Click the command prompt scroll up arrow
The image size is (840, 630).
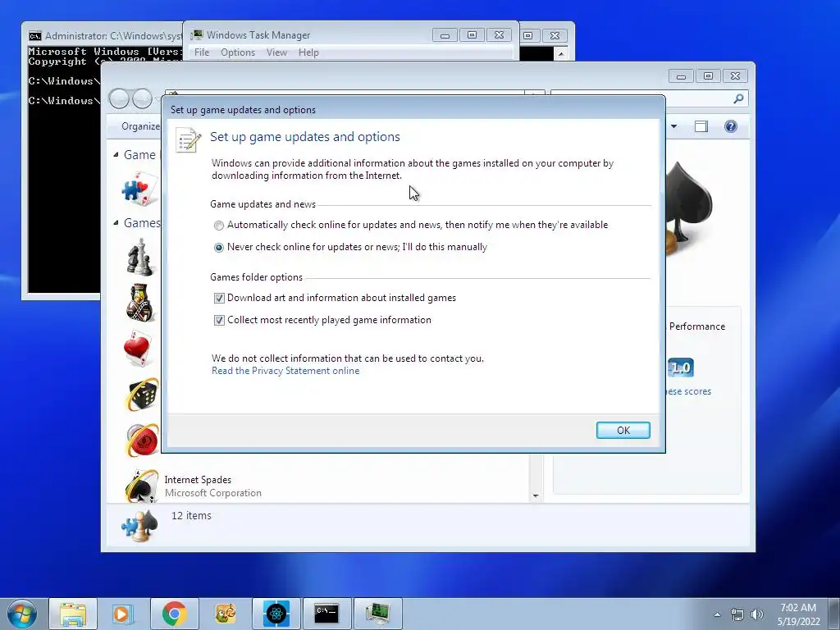561,53
